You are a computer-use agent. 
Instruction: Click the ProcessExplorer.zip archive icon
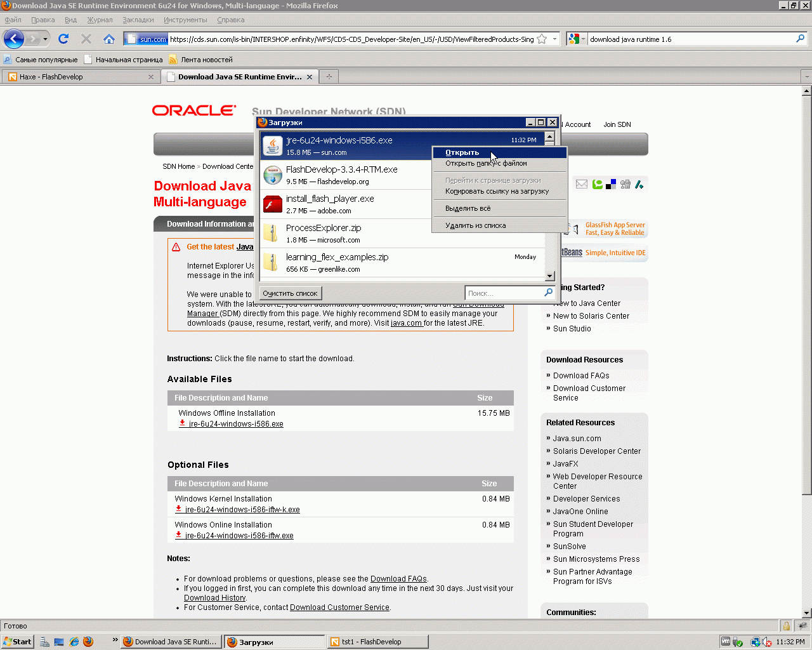point(272,233)
